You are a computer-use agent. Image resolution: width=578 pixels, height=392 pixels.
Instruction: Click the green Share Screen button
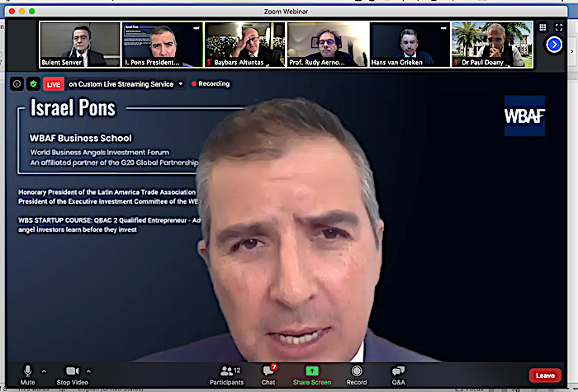pos(312,375)
